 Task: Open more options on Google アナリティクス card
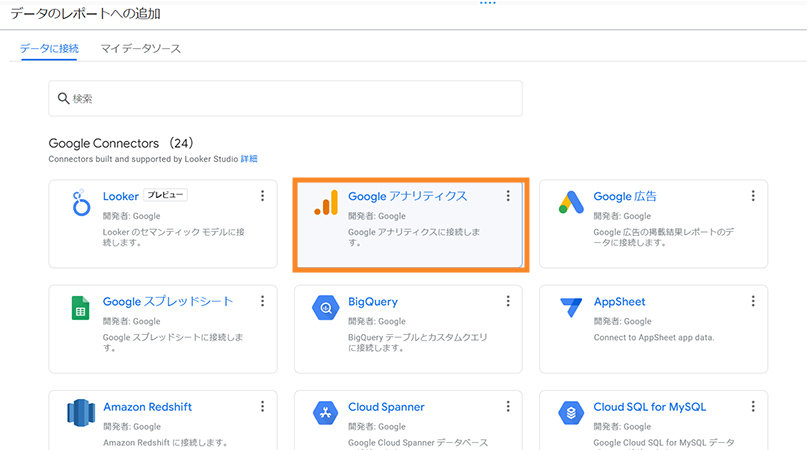508,196
